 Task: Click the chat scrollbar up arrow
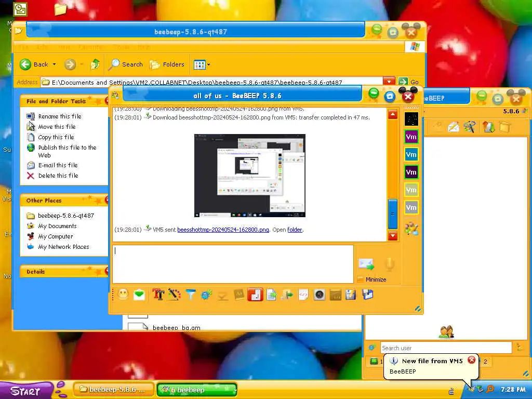[393, 114]
